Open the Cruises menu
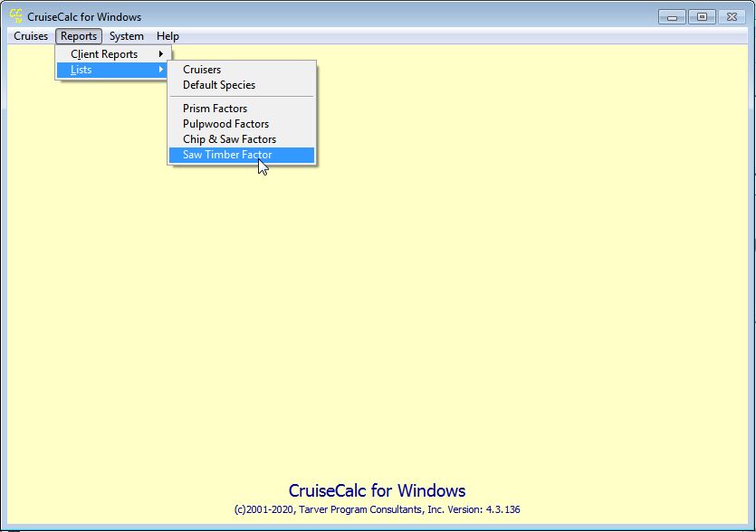 tap(31, 36)
